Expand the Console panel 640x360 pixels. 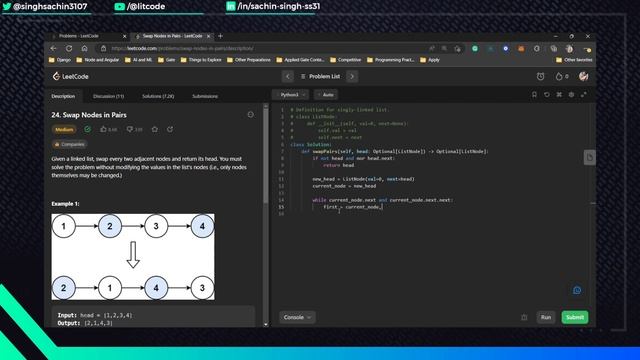(297, 317)
